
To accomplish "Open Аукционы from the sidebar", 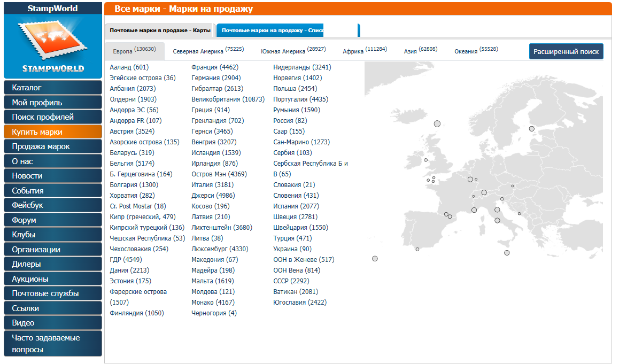I will click(53, 278).
